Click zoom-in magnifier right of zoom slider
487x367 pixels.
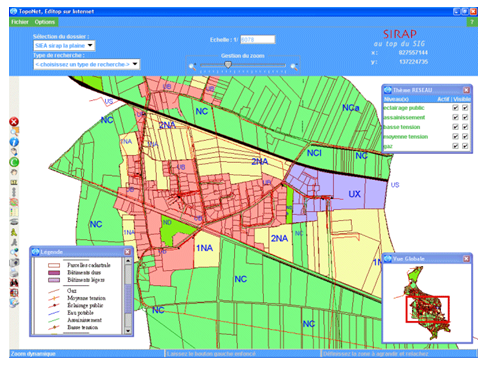pyautogui.click(x=294, y=67)
